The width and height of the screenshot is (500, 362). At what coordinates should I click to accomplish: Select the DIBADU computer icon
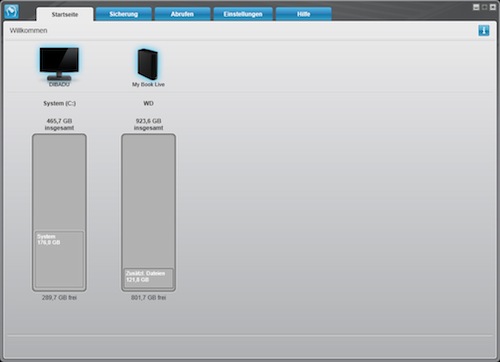pos(59,64)
